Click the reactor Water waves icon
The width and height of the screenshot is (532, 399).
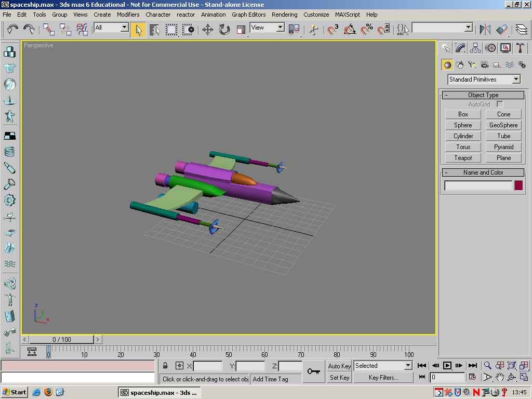pyautogui.click(x=9, y=263)
